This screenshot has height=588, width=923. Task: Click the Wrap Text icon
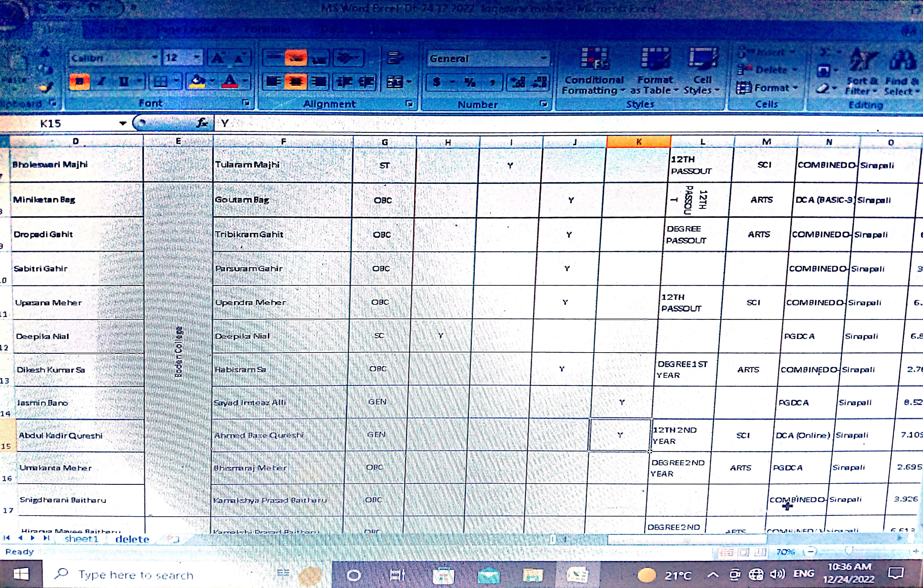[394, 58]
